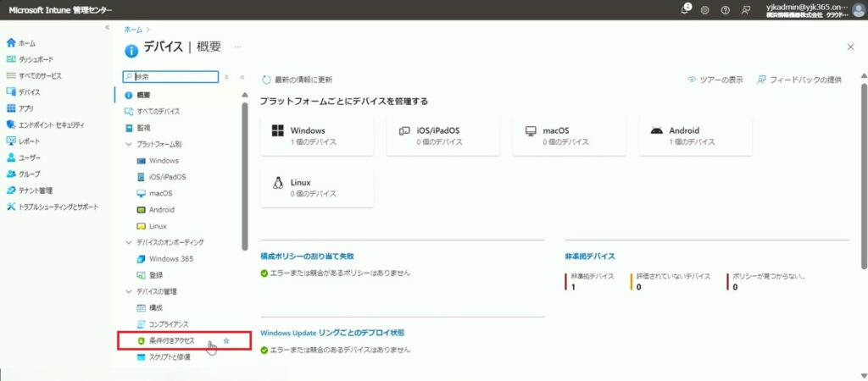Viewport: 868px width, 381px height.
Task: Open ユーザー in the left navigation
Action: [x=23, y=157]
